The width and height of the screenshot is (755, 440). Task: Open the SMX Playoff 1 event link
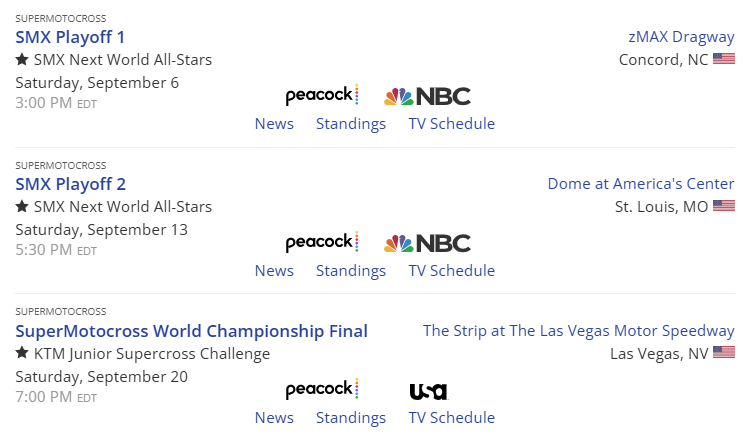tap(71, 37)
